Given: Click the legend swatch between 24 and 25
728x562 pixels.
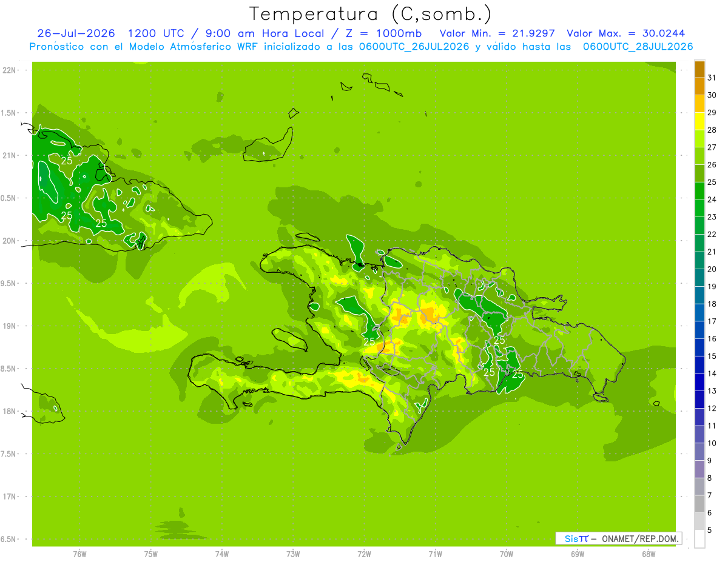Looking at the screenshot, I should [x=699, y=190].
